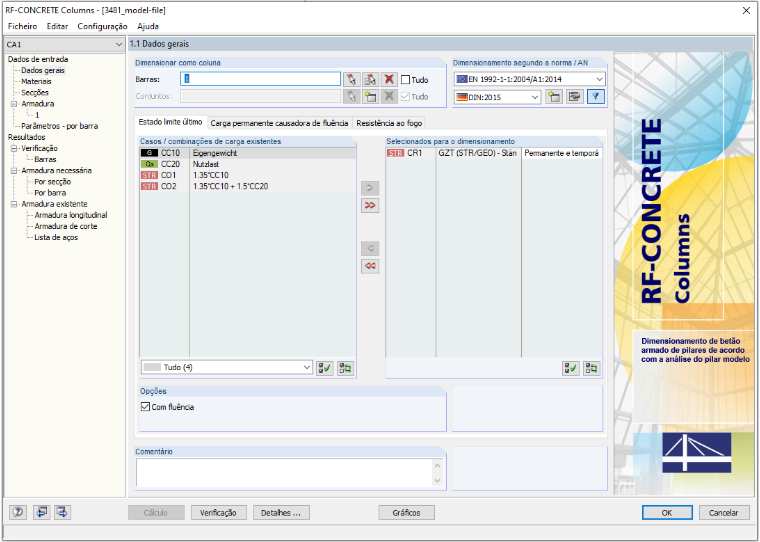Select Parâmetros - por barra tree item
Screen dimensions: 760x542
pyautogui.click(x=60, y=126)
